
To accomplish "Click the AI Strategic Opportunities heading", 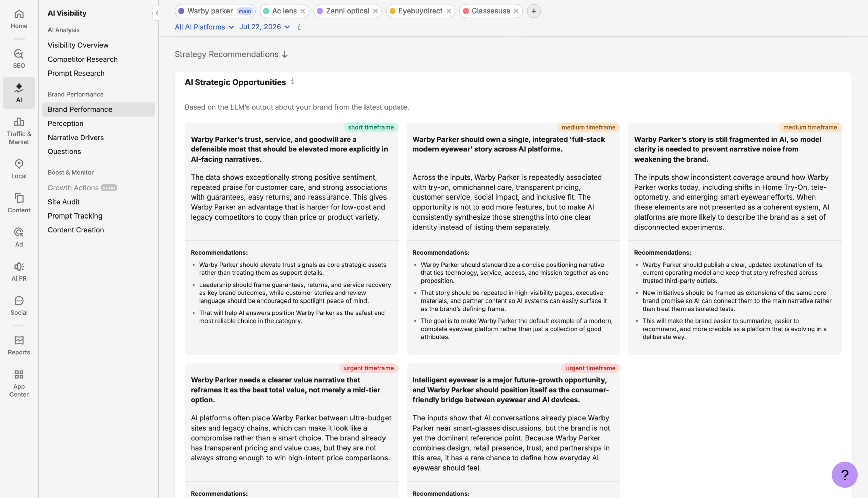I will [235, 82].
